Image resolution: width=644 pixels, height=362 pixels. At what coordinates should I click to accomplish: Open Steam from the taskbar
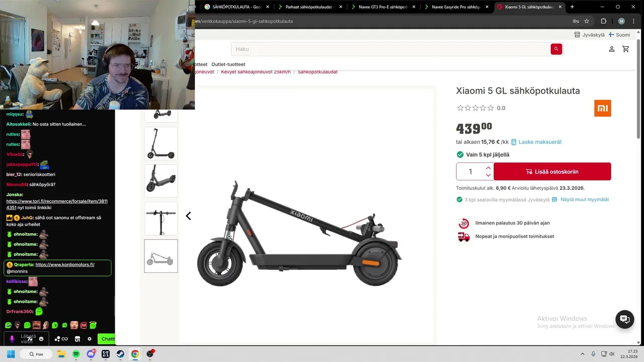tap(120, 354)
